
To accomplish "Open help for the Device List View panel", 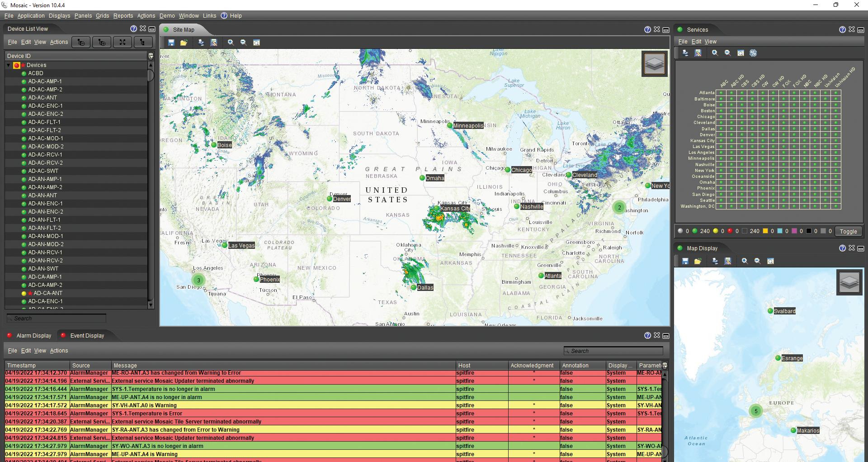I will pos(133,29).
